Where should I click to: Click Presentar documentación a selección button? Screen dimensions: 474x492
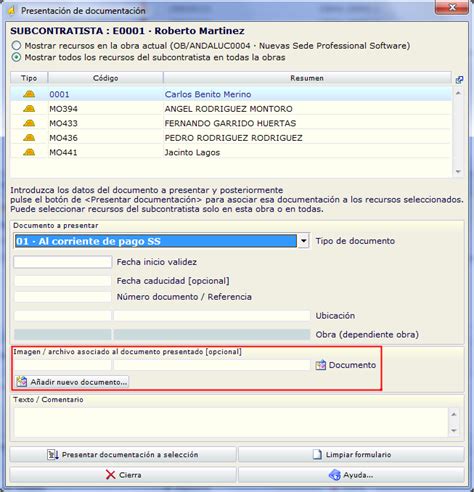pos(123,454)
